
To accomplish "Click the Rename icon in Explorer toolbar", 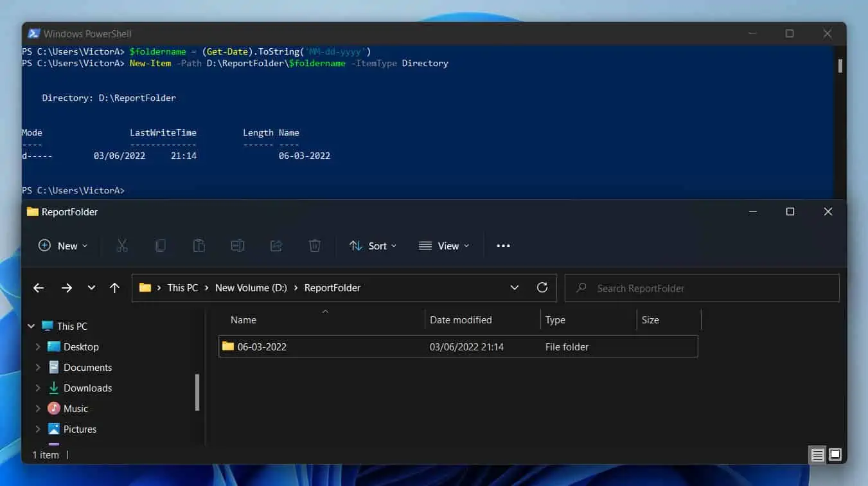I will click(238, 246).
